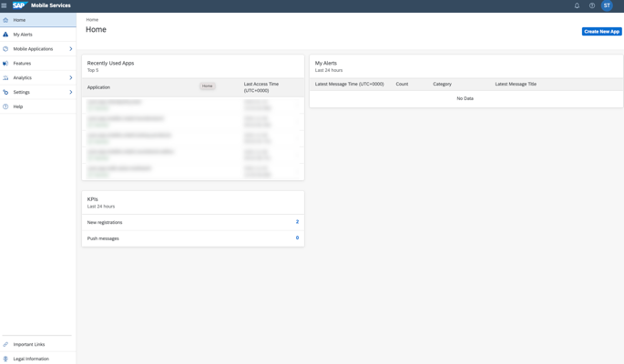Viewport: 624px width, 364px height.
Task: Click the Last Access Time column header
Action: (261, 87)
